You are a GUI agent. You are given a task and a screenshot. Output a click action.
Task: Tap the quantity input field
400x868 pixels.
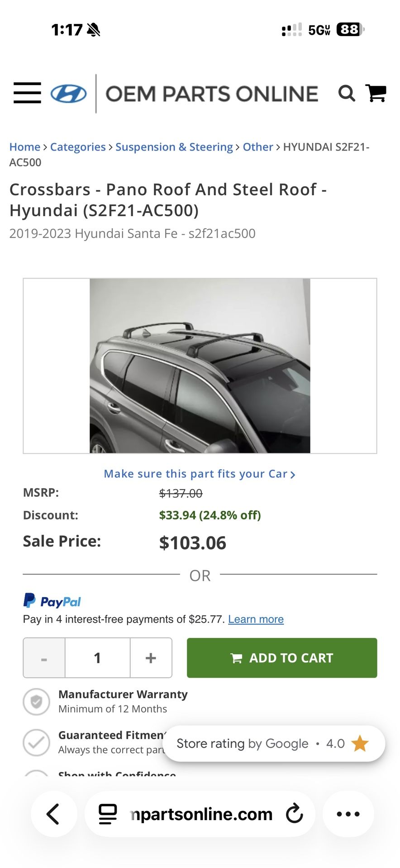pos(97,658)
